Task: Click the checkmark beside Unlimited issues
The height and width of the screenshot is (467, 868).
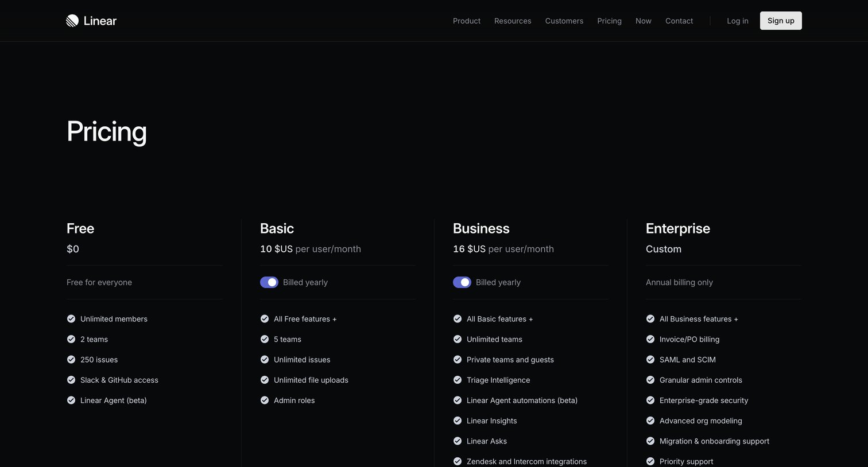Action: (265, 360)
